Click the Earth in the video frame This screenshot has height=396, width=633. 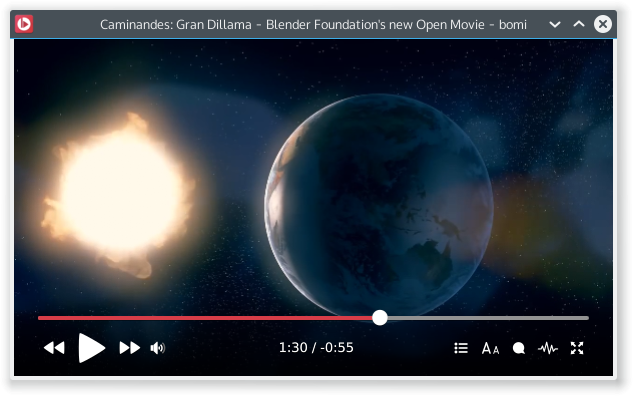point(379,205)
